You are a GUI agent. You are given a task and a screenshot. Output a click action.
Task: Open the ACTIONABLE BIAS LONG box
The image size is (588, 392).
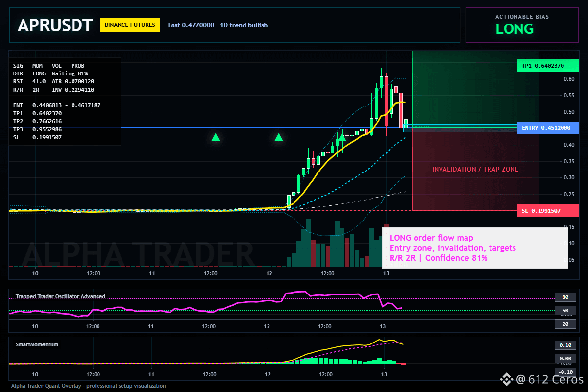coord(522,25)
